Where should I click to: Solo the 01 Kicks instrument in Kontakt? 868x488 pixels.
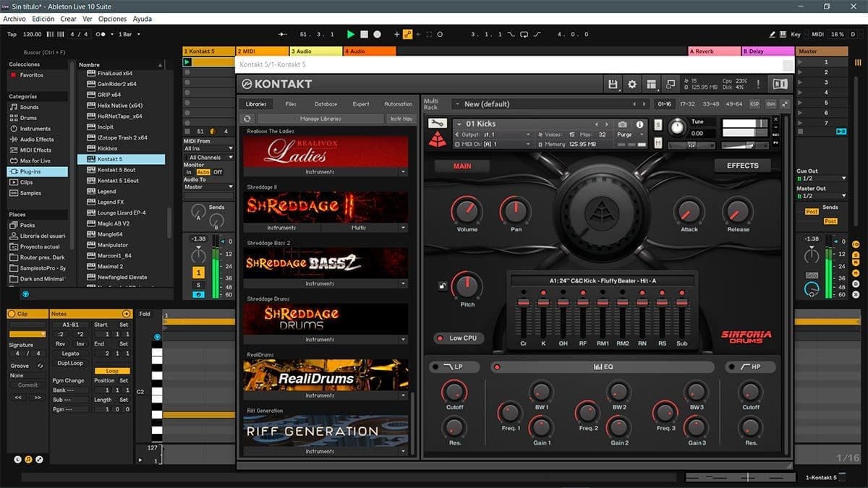pyautogui.click(x=658, y=124)
